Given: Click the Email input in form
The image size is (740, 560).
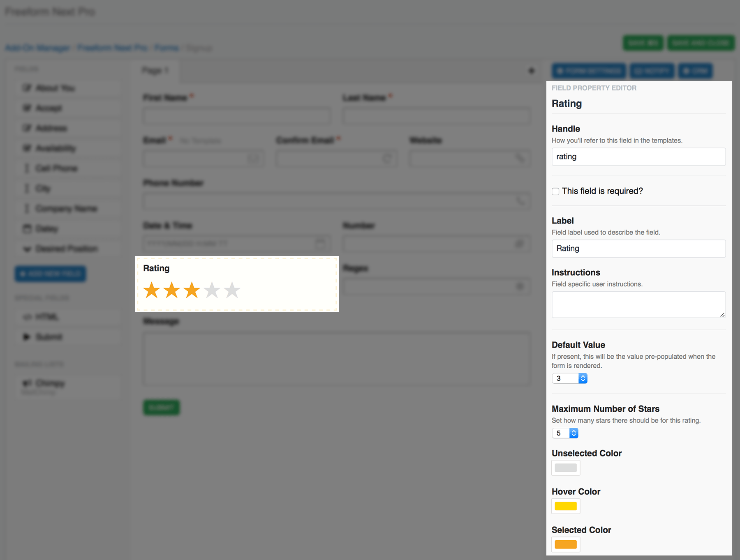Looking at the screenshot, I should [203, 159].
